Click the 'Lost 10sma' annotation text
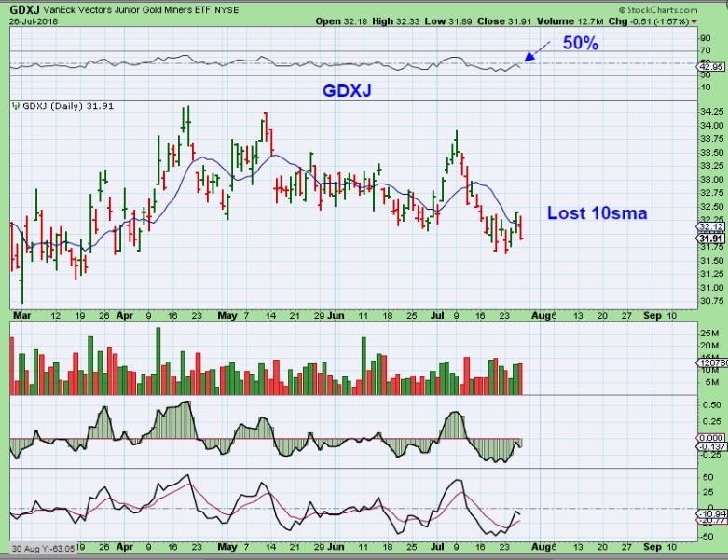The height and width of the screenshot is (560, 728). coord(598,213)
